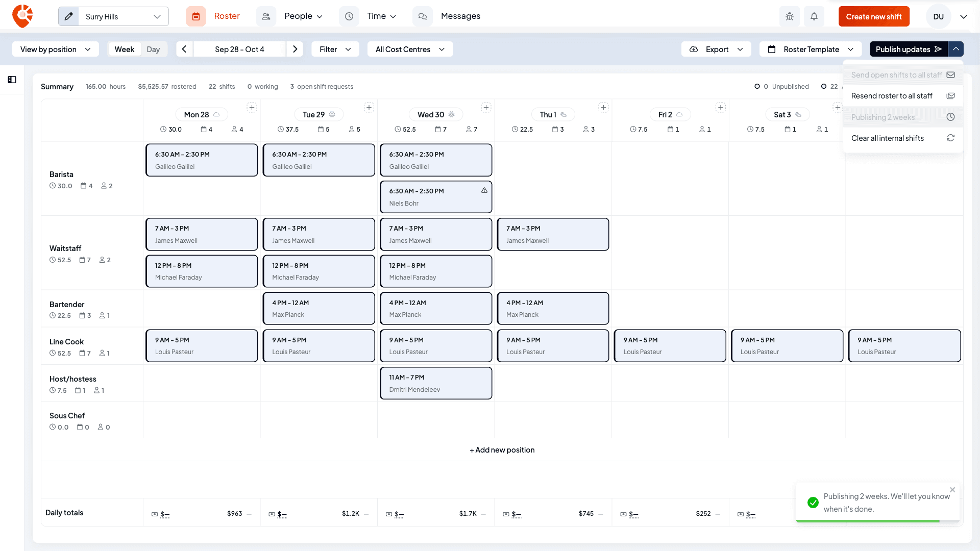Click Publish updates button

coord(909,49)
